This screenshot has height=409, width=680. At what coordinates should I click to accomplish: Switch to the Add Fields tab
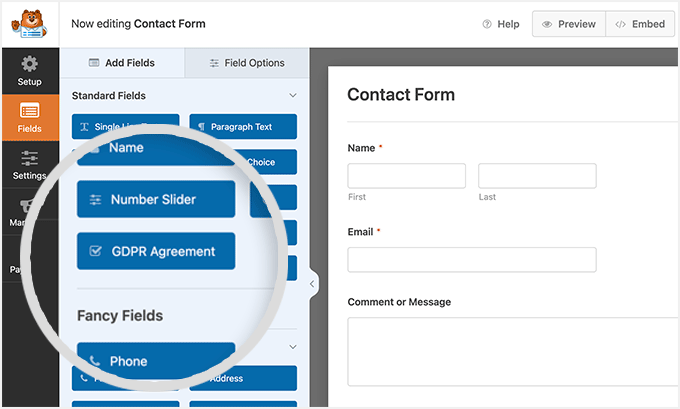tap(123, 62)
